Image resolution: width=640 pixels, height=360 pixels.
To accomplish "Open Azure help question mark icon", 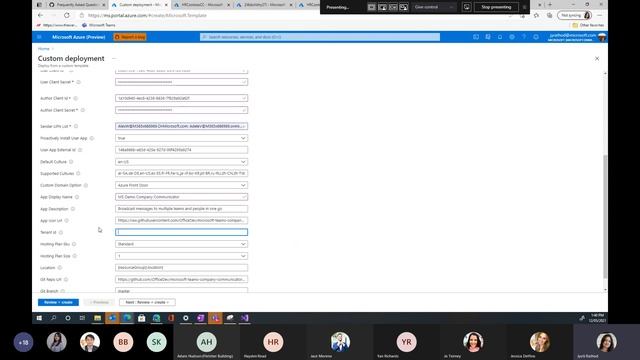I will tap(524, 37).
